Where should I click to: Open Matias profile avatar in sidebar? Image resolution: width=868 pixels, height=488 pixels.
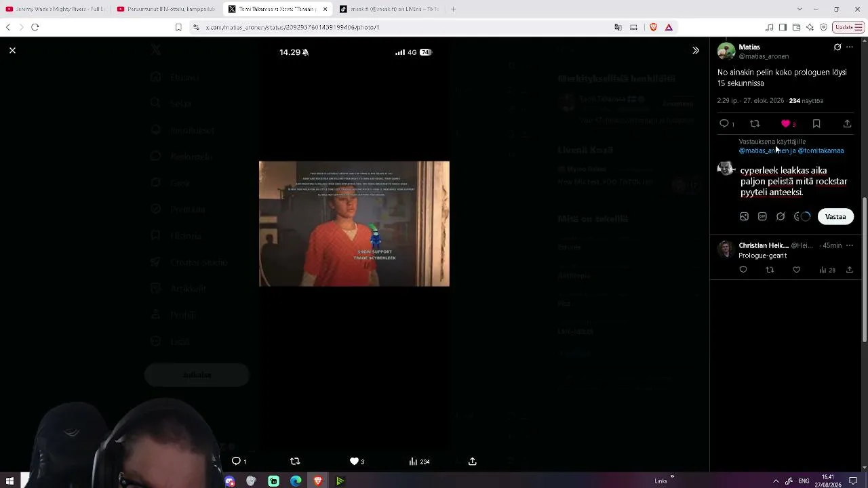click(726, 52)
